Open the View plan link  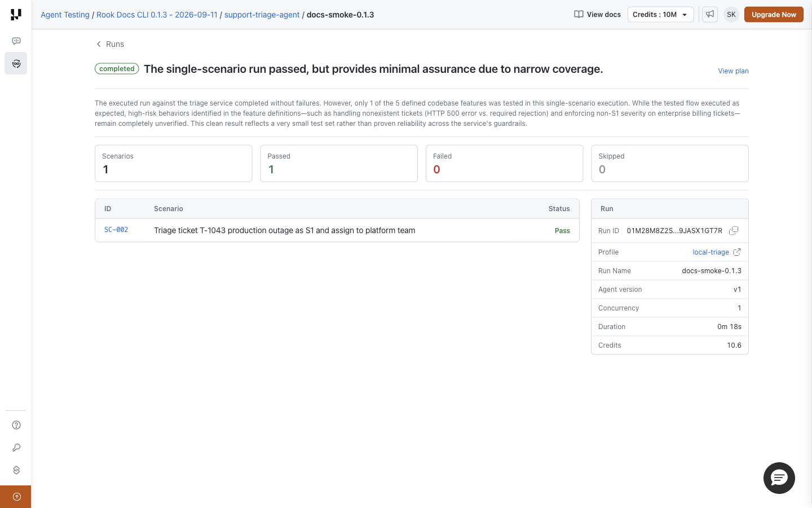click(x=733, y=71)
